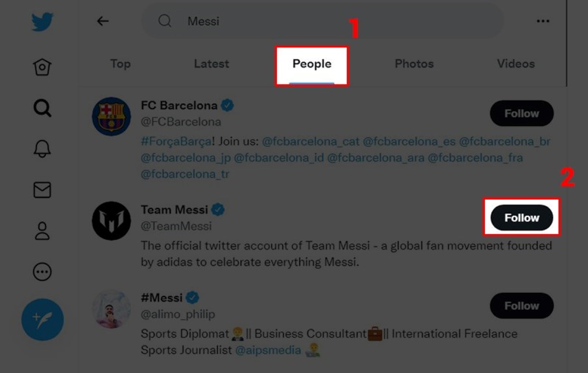Switch to the Videos tab
This screenshot has height=373, width=588.
[515, 64]
